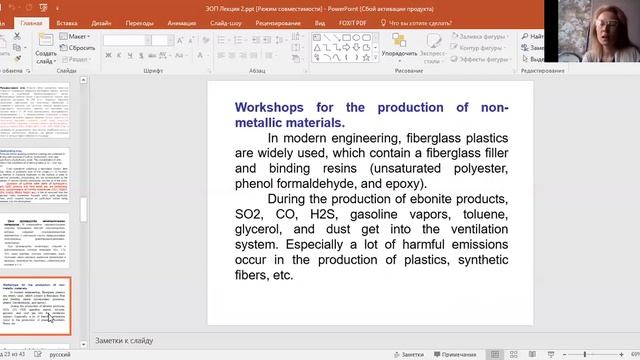Click the zoom slider handle
640x360 pixels.
click(x=585, y=355)
